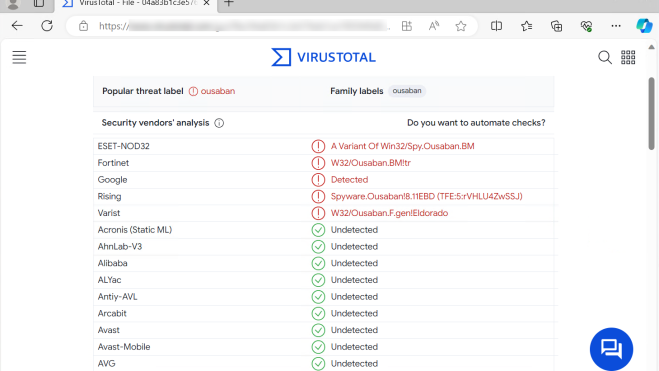Click the ESET-NOD32 red alert icon

[x=318, y=146]
